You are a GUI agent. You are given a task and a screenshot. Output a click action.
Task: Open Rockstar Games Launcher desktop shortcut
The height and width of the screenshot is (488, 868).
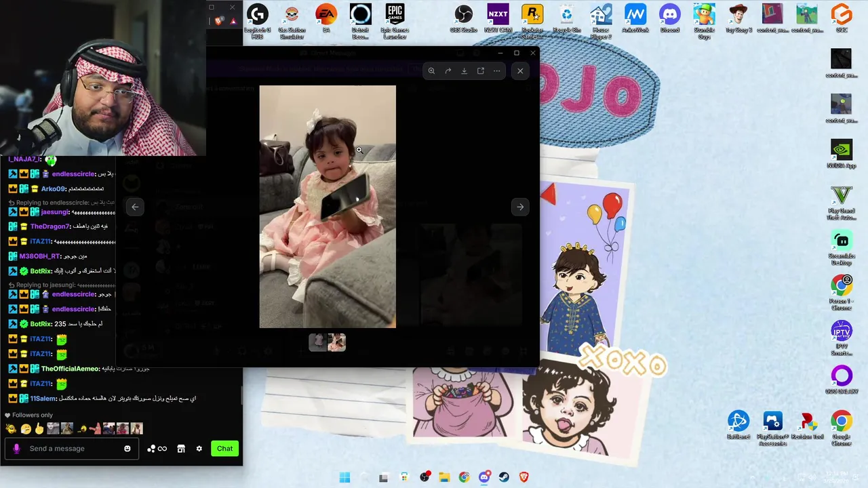point(532,21)
